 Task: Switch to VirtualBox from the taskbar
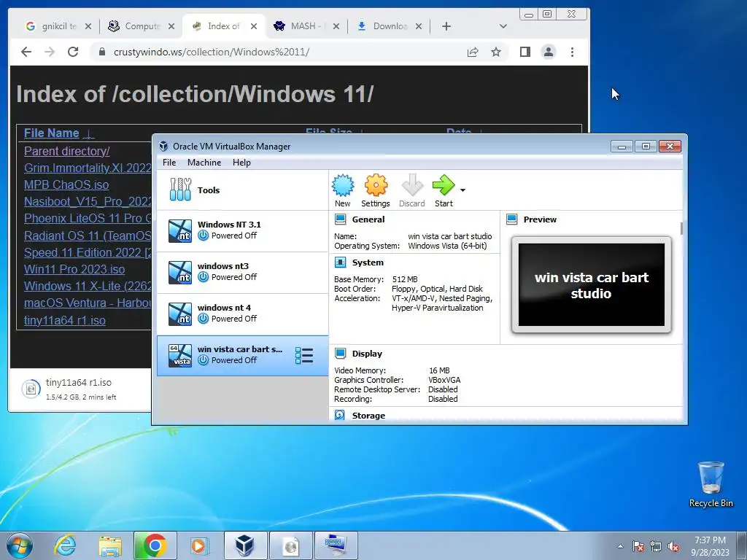pyautogui.click(x=245, y=545)
